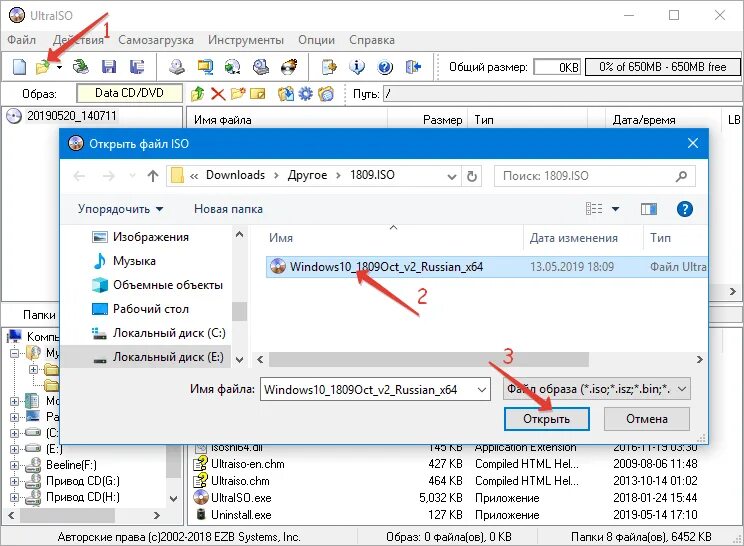Image resolution: width=744 pixels, height=546 pixels.
Task: Click the Открыть button in dialog
Action: point(547,419)
